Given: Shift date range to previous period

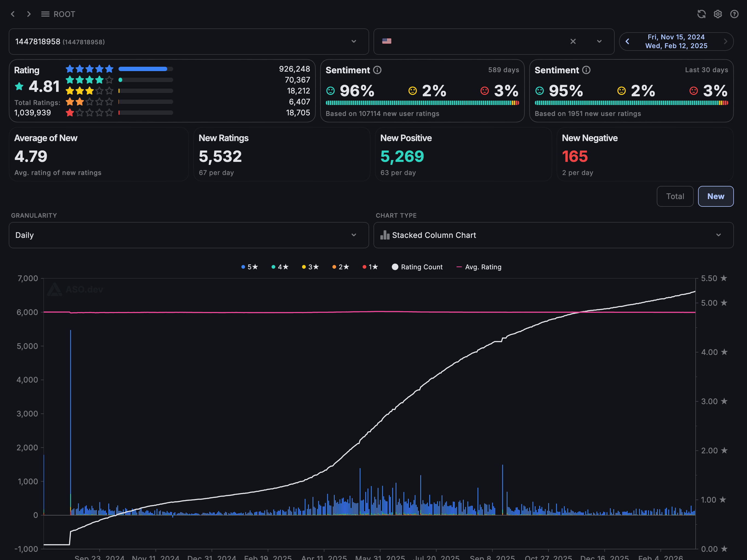Looking at the screenshot, I should pos(627,41).
